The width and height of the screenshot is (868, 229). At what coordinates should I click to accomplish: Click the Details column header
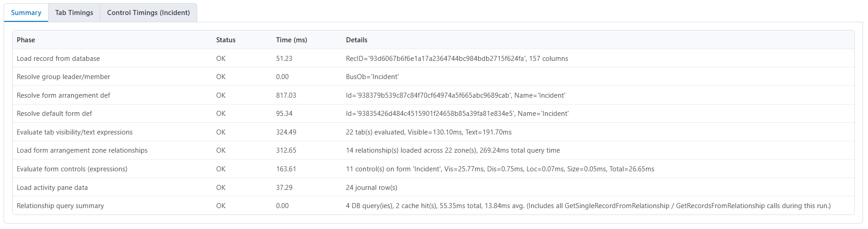(x=356, y=40)
